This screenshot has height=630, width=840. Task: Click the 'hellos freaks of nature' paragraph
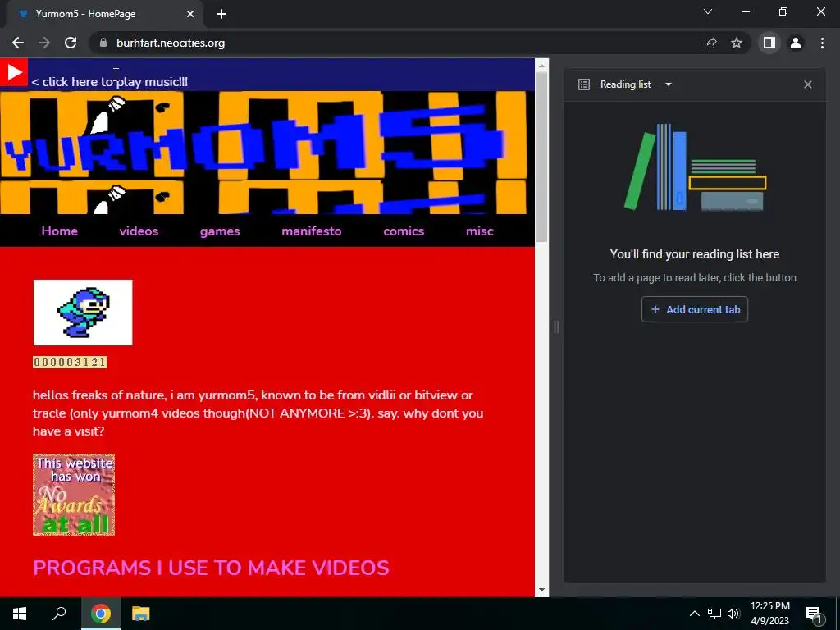[258, 413]
